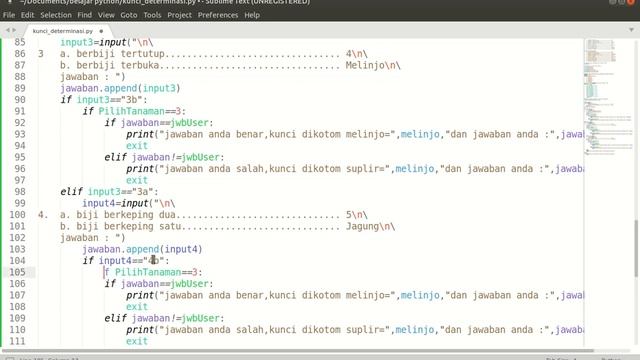
Task: Click line number 105 in gutter
Action: (17, 272)
